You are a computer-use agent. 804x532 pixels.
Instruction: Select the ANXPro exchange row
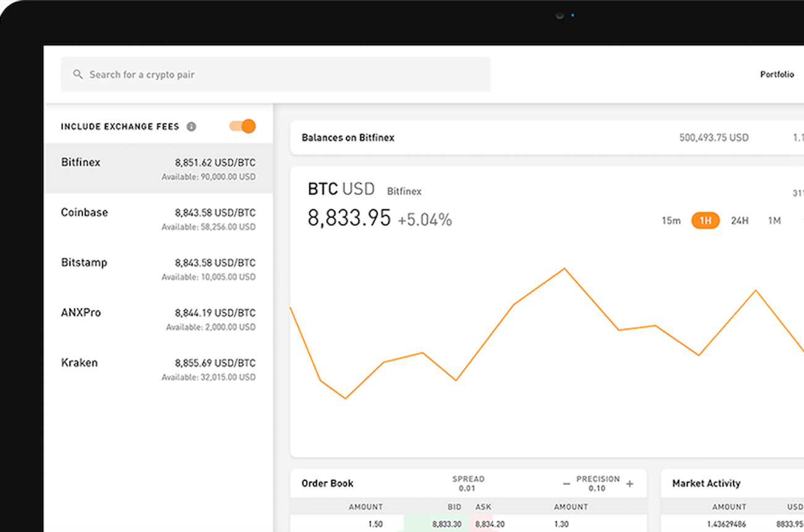pos(159,319)
